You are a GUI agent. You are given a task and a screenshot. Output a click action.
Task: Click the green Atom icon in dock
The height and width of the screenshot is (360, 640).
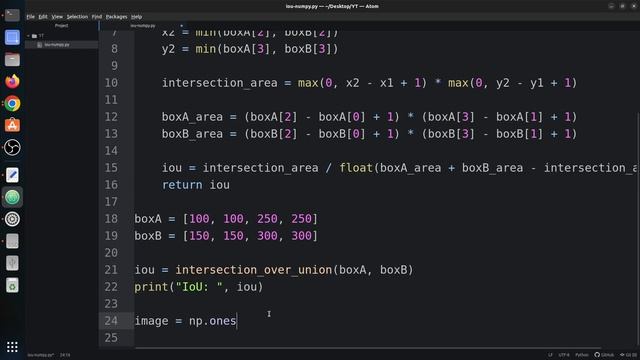(x=12, y=197)
